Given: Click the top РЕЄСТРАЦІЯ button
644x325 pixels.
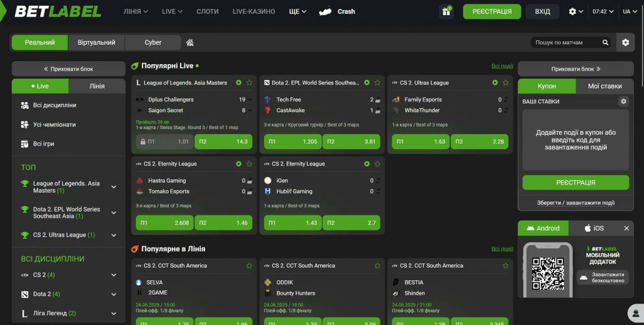Looking at the screenshot, I should pyautogui.click(x=492, y=11).
